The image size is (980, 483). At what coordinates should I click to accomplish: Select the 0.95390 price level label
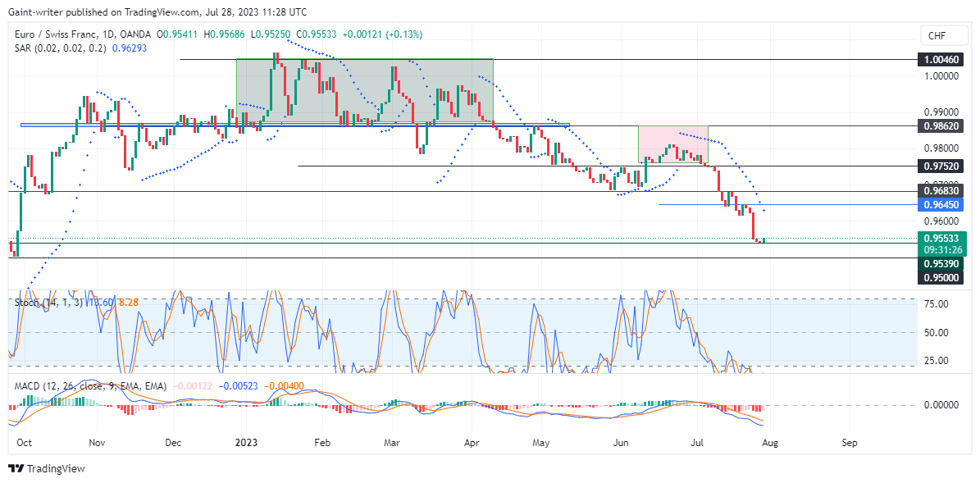(941, 264)
